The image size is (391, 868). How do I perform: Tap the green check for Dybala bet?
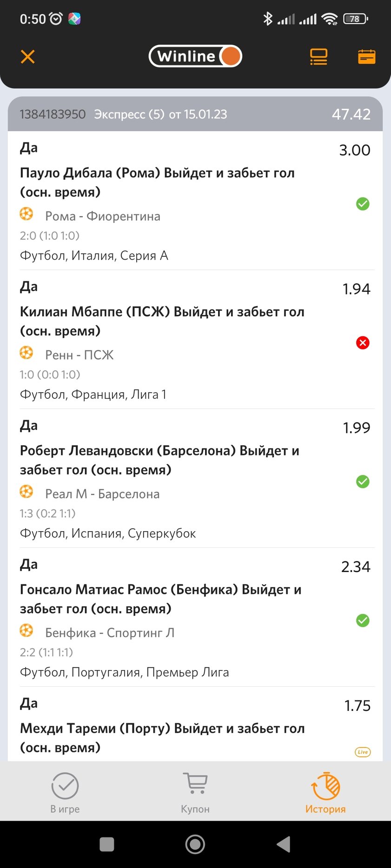[x=363, y=204]
